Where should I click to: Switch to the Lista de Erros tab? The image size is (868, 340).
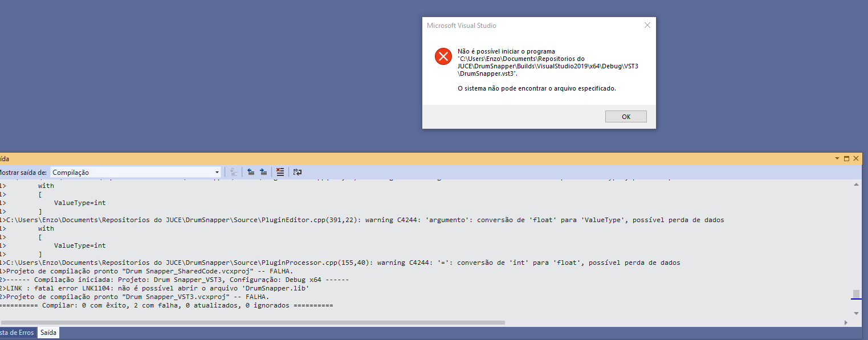tap(17, 333)
